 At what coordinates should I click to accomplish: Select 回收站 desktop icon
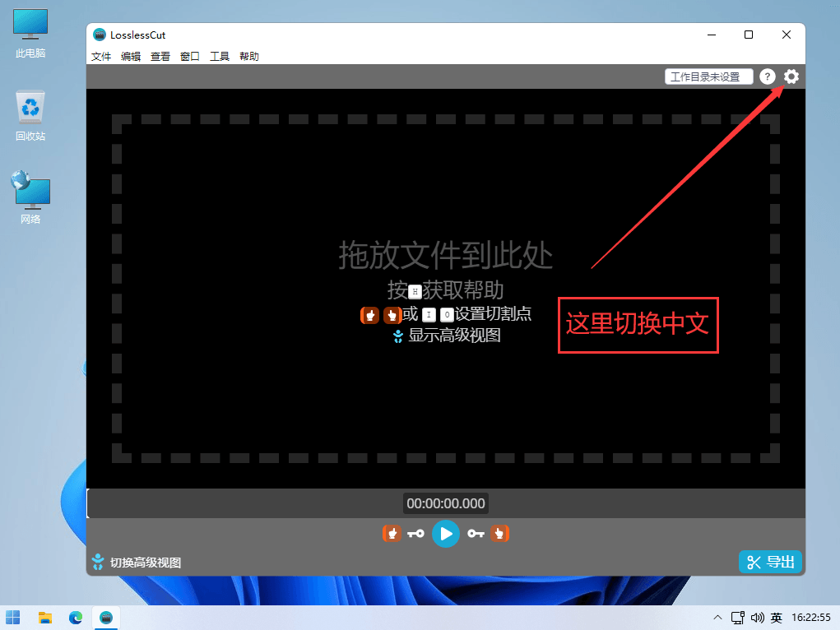tap(30, 116)
